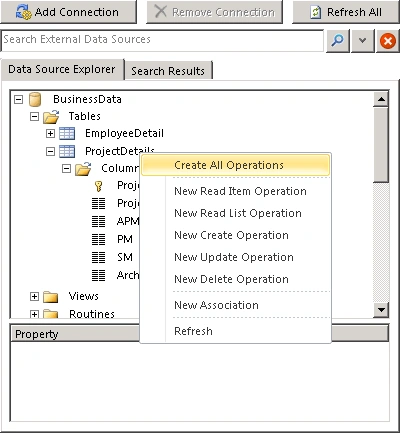Click the Arch column icon
The height and width of the screenshot is (433, 400).
(98, 275)
